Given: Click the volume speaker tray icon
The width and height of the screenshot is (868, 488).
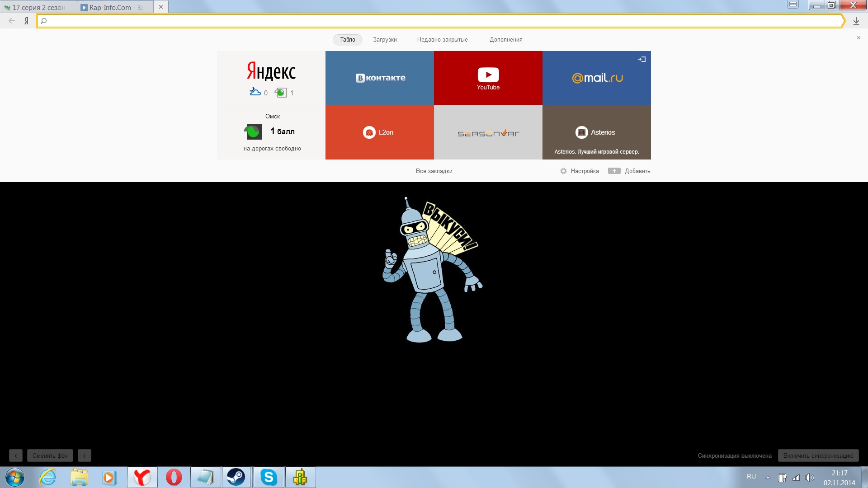Looking at the screenshot, I should point(809,477).
